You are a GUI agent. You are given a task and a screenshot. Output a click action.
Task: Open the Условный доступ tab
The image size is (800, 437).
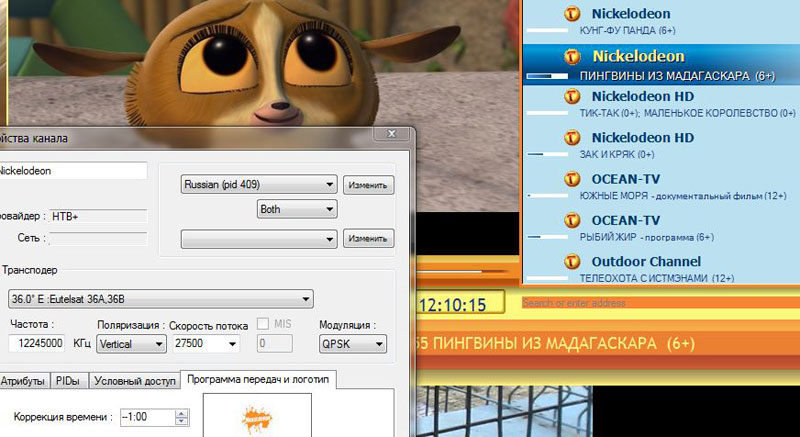pyautogui.click(x=133, y=381)
